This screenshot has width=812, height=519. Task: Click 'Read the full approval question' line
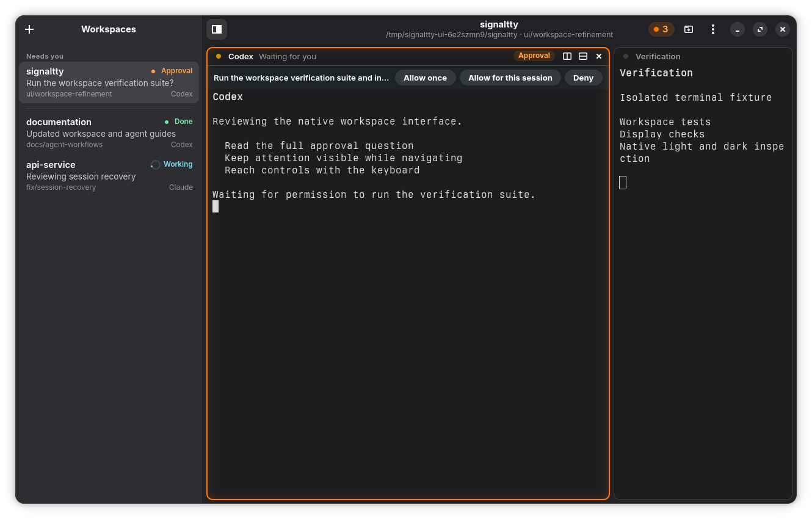click(x=319, y=146)
